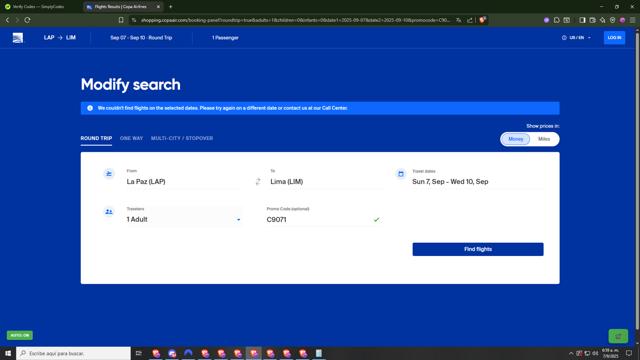Open the green chat widget in the corner
This screenshot has height=360, width=640.
click(618, 336)
